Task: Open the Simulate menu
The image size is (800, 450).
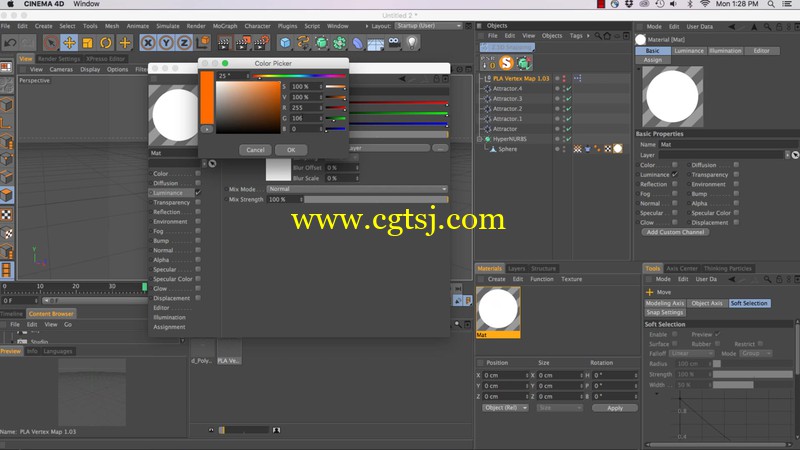Action: [167, 26]
